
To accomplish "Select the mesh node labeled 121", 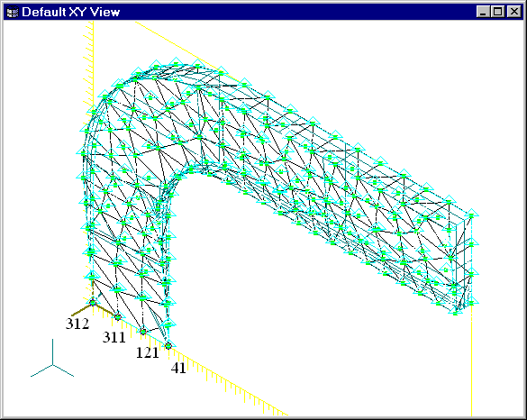I will point(143,332).
